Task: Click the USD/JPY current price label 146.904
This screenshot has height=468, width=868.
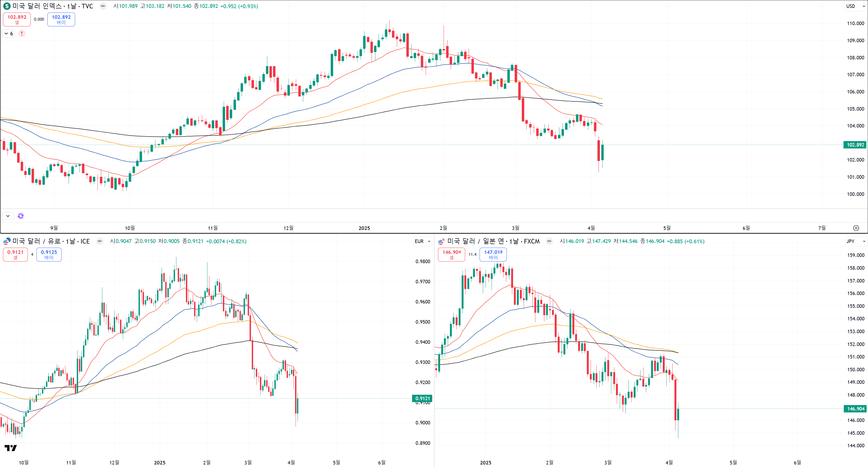Action: [x=855, y=409]
